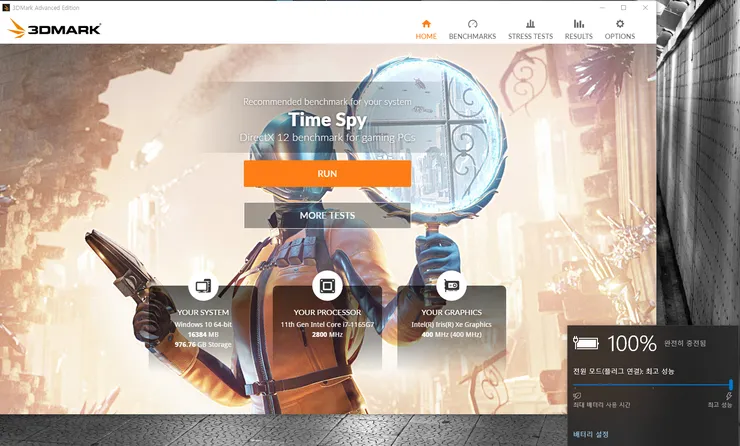Maximize the 3DMark window
740x446 pixels.
(623, 8)
